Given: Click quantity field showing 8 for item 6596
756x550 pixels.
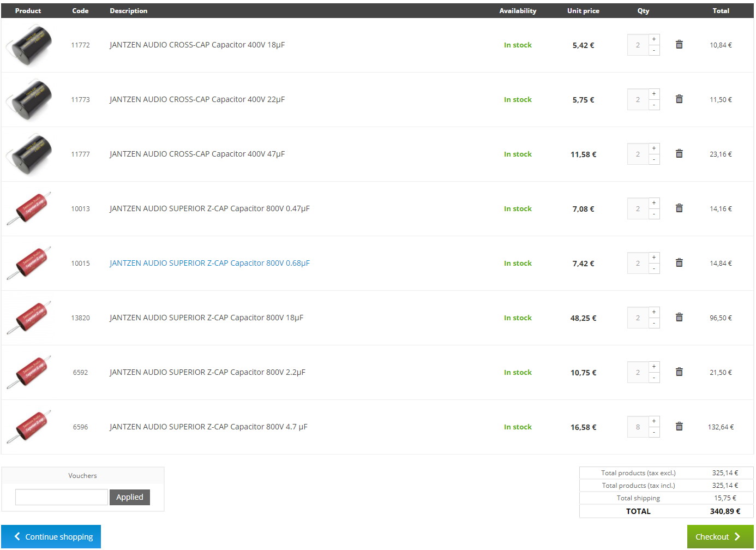Looking at the screenshot, I should point(638,427).
